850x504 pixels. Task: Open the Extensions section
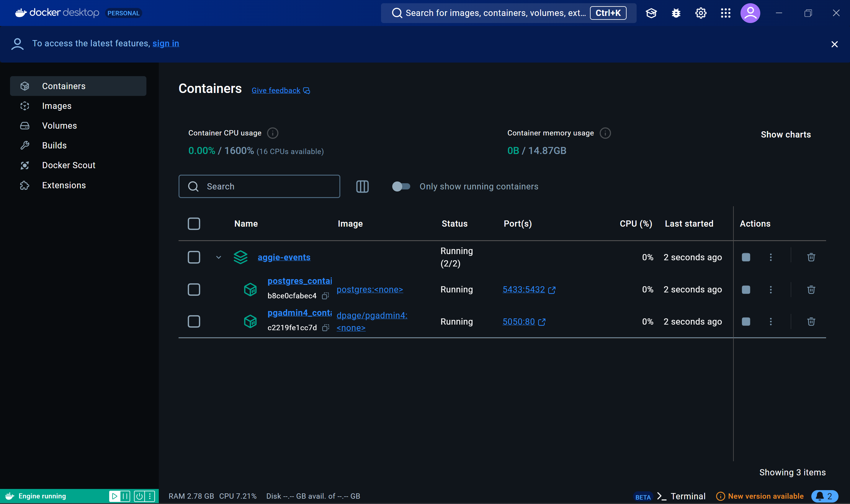pyautogui.click(x=64, y=185)
